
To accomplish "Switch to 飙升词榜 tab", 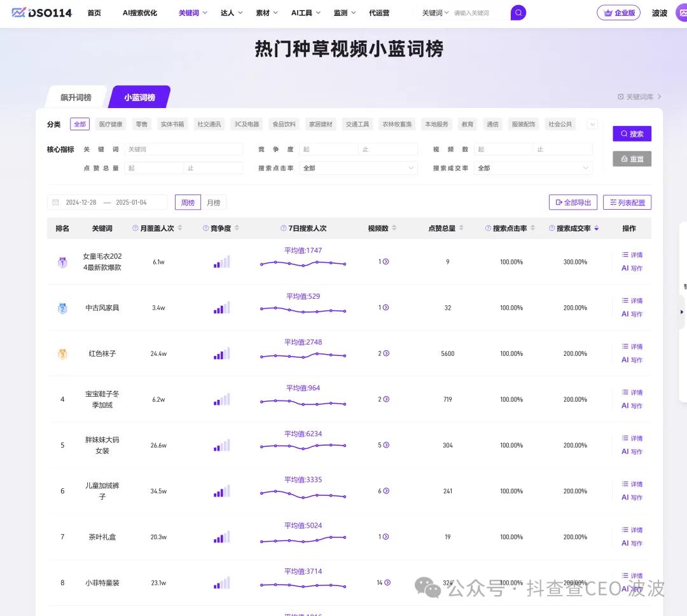I will click(x=76, y=97).
